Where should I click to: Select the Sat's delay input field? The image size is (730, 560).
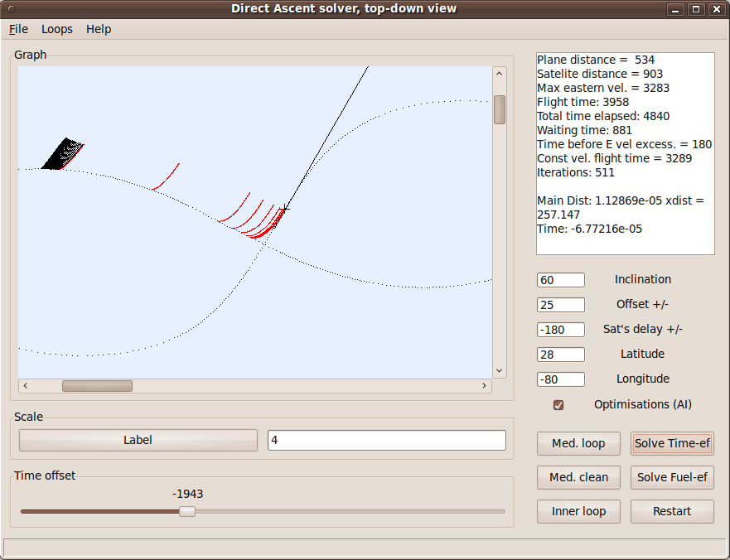[560, 330]
